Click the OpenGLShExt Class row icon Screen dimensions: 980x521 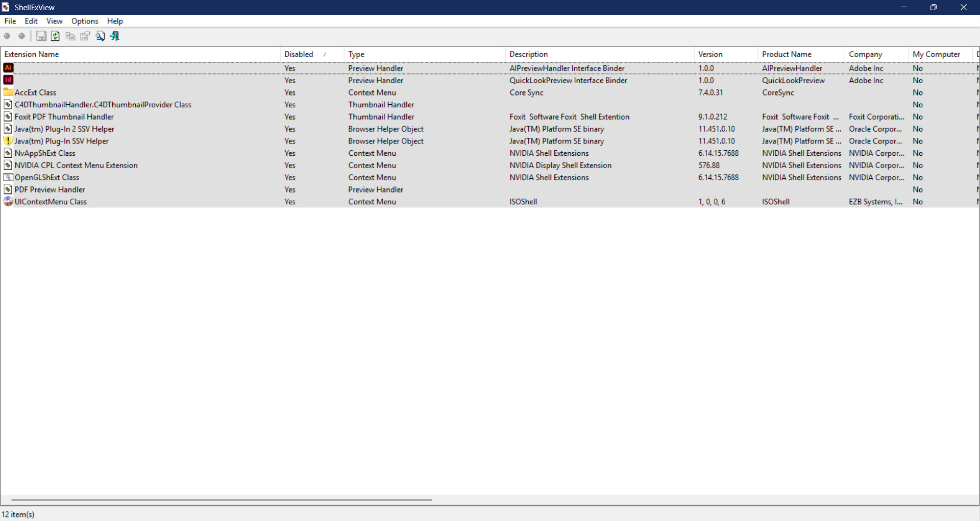[8, 178]
